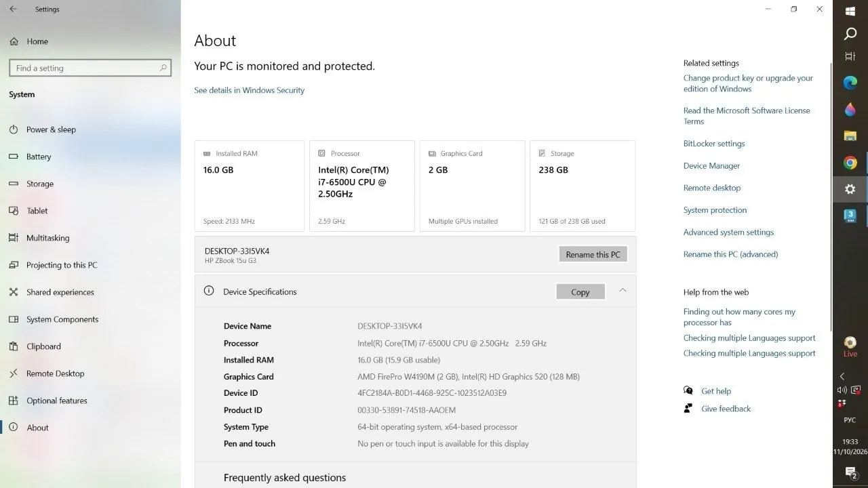Viewport: 868px width, 488px height.
Task: Open Microsoft Software License Terms link
Action: click(x=747, y=116)
